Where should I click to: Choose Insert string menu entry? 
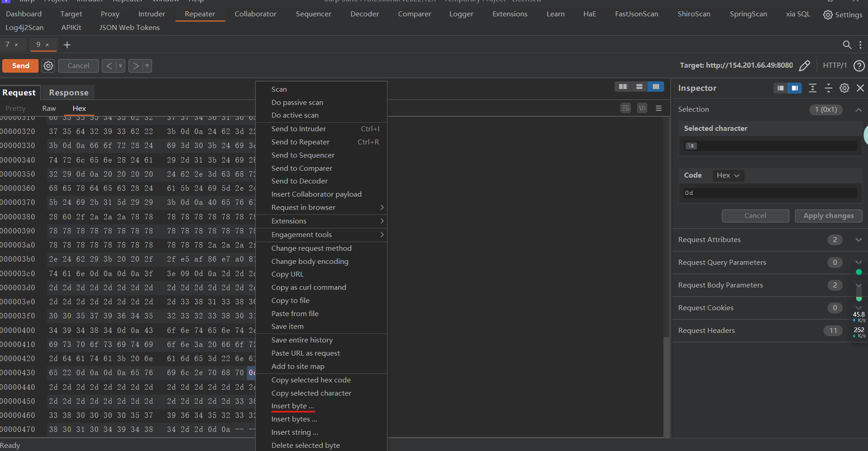[x=321, y=432]
